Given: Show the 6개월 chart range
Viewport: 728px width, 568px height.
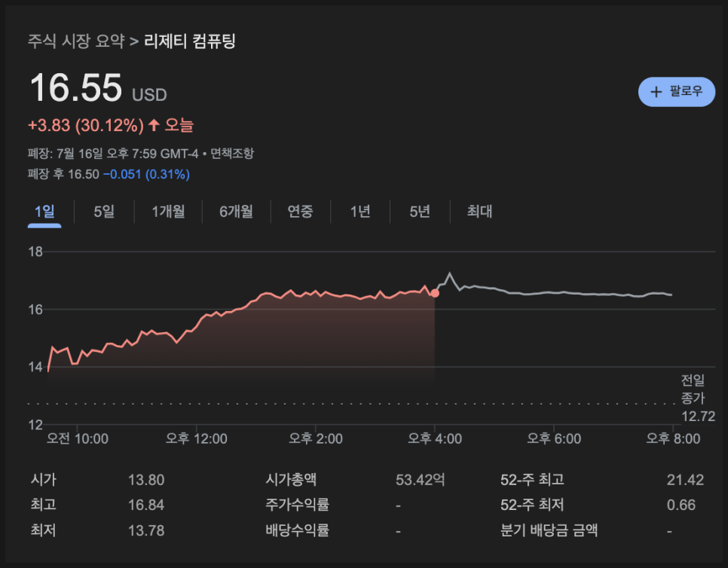Looking at the screenshot, I should (237, 212).
